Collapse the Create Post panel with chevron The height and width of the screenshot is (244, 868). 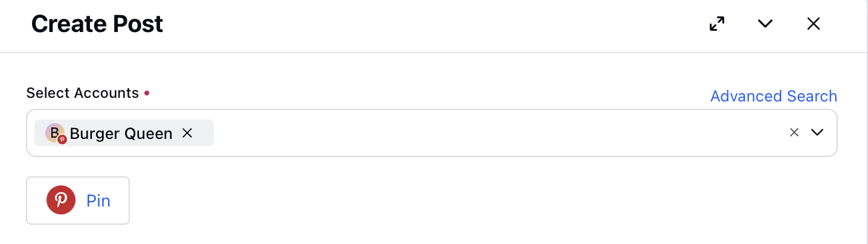765,24
